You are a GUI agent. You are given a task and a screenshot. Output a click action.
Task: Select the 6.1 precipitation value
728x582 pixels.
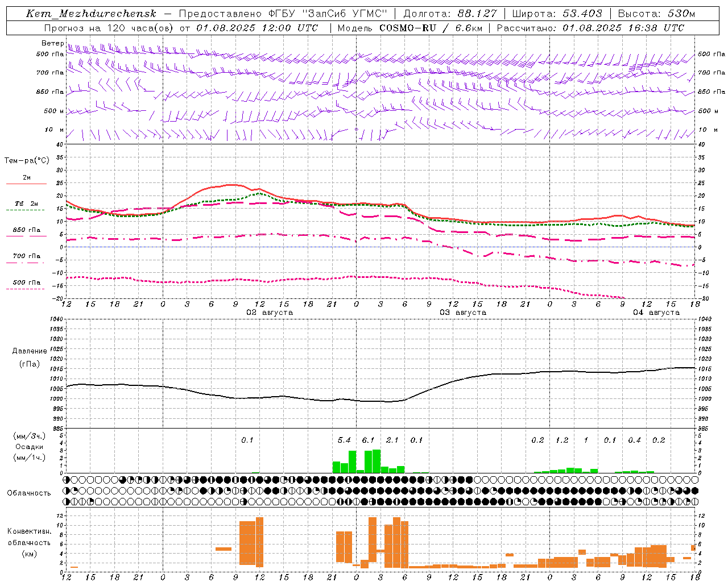click(x=368, y=440)
